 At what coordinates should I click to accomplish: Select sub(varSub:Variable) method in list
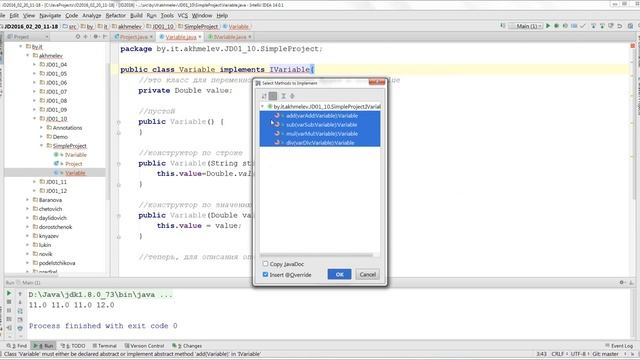[x=320, y=124]
